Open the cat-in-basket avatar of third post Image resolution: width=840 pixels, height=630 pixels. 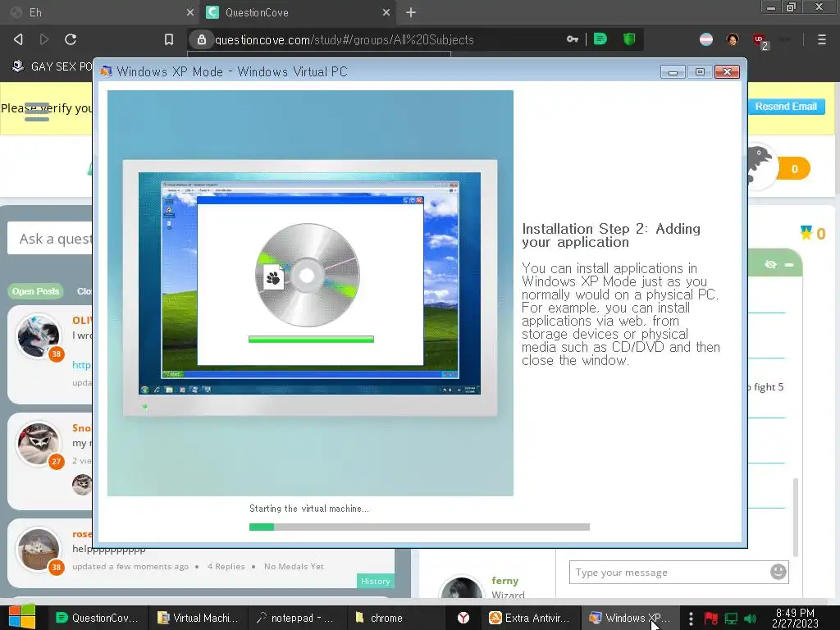click(39, 550)
